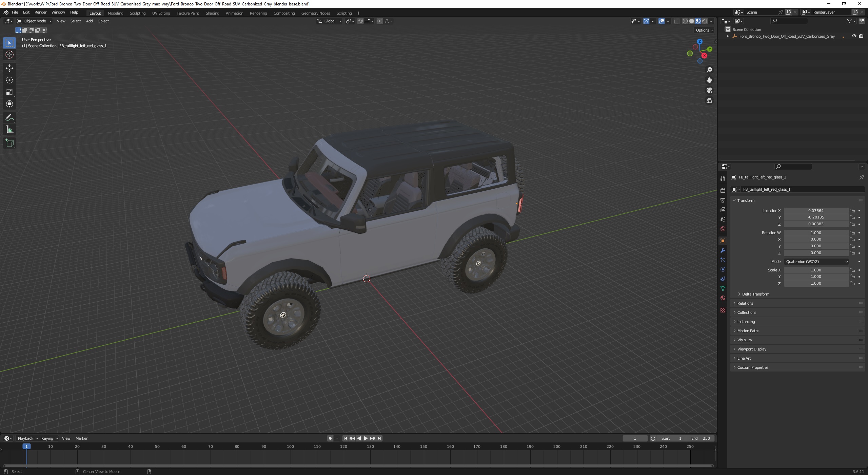Switch to Solid viewport shading
Screen dimensions: 868x475
coord(692,21)
